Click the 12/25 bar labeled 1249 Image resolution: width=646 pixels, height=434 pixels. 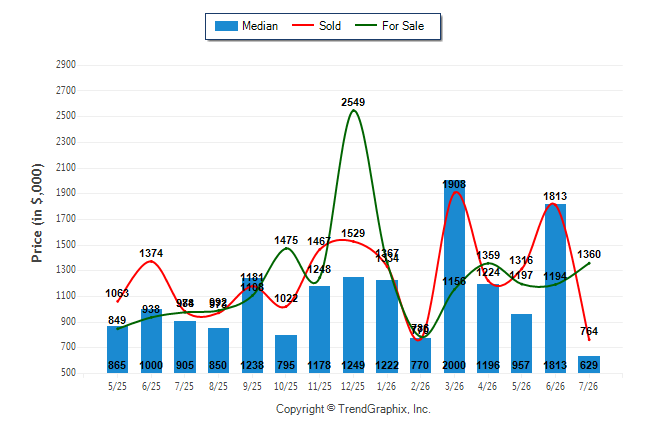(x=353, y=325)
